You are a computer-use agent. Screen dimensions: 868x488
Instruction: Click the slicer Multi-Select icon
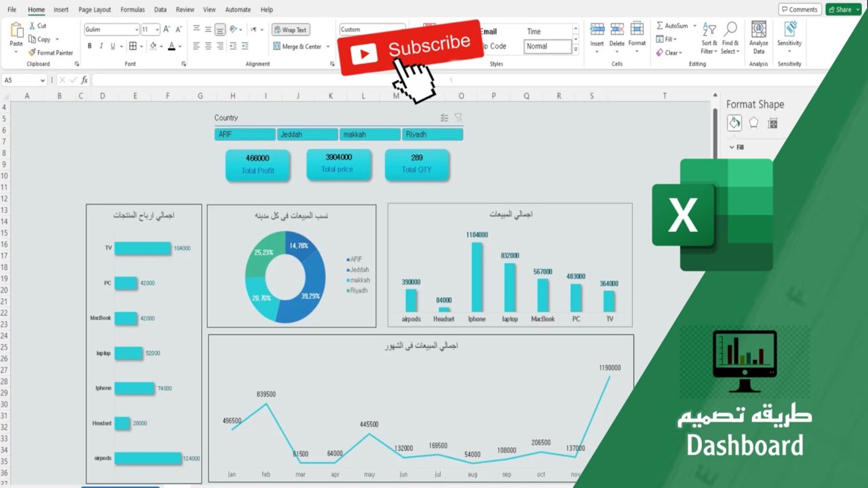coord(444,118)
